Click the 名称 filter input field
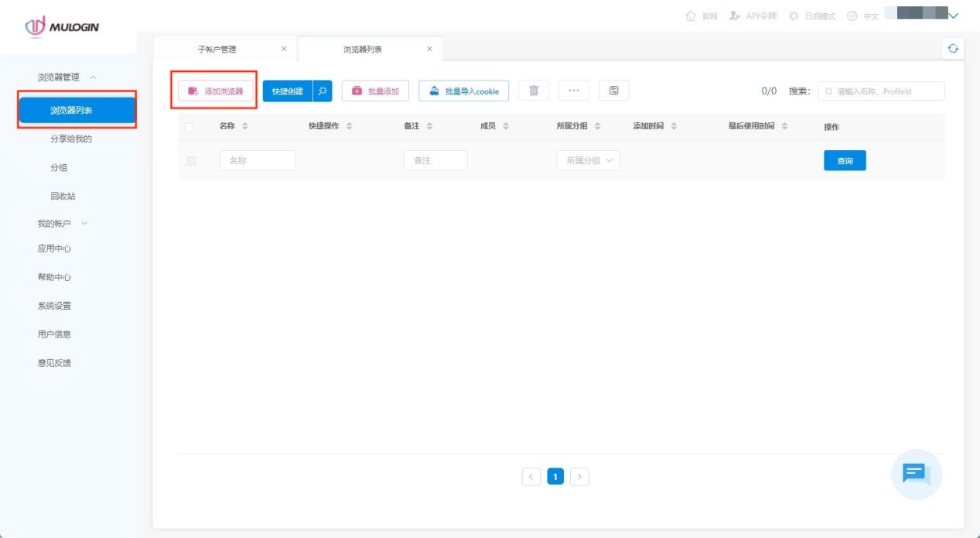 point(258,160)
